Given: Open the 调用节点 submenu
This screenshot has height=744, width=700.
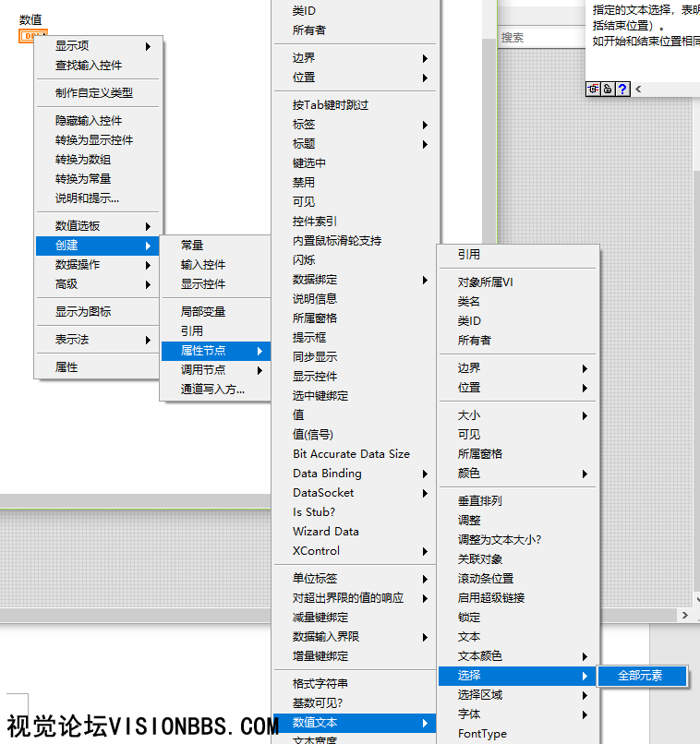Looking at the screenshot, I should tap(215, 370).
